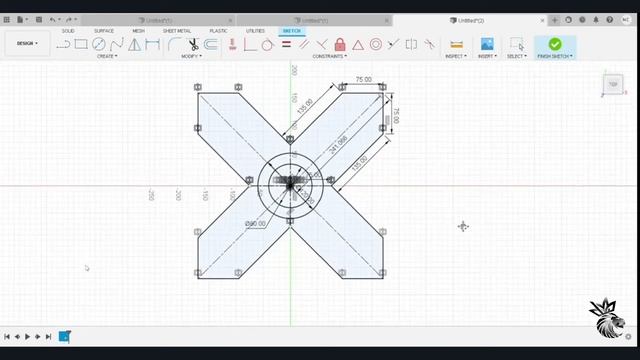
Task: Step timeline forward one feature
Action: coord(38,337)
